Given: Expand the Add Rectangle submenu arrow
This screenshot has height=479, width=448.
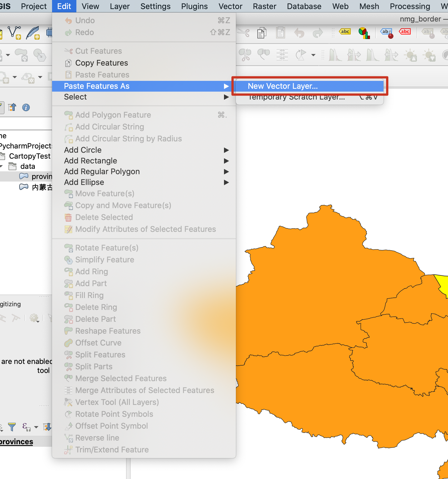Looking at the screenshot, I should [226, 161].
